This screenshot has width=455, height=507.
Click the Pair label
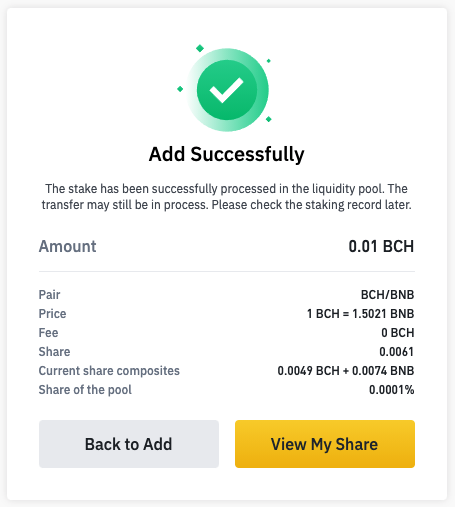pos(49,295)
